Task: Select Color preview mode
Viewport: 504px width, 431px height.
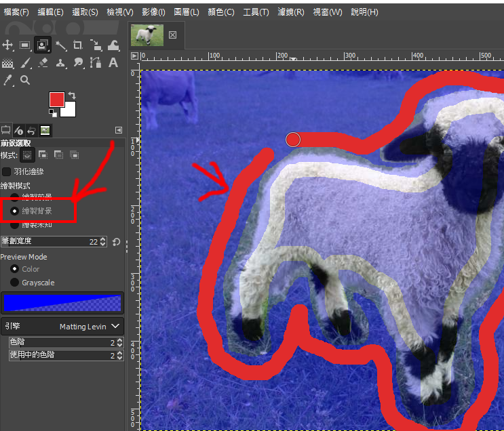Action: pyautogui.click(x=14, y=269)
